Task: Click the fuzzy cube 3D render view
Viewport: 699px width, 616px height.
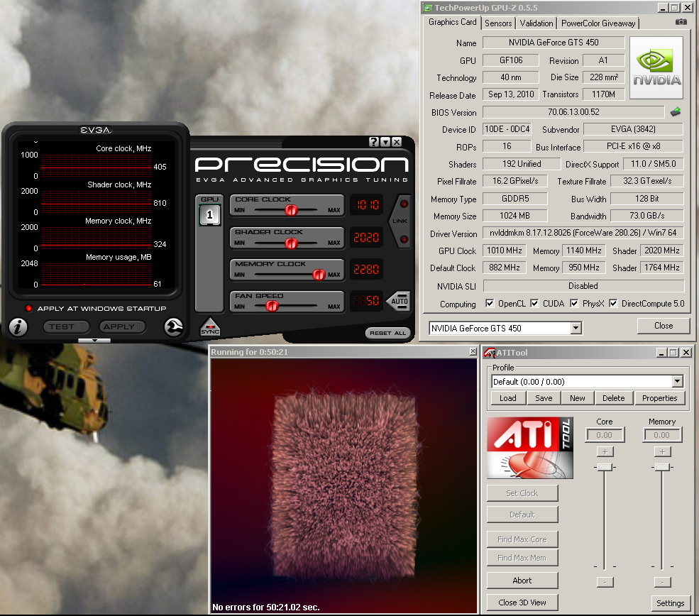Action: [x=344, y=485]
